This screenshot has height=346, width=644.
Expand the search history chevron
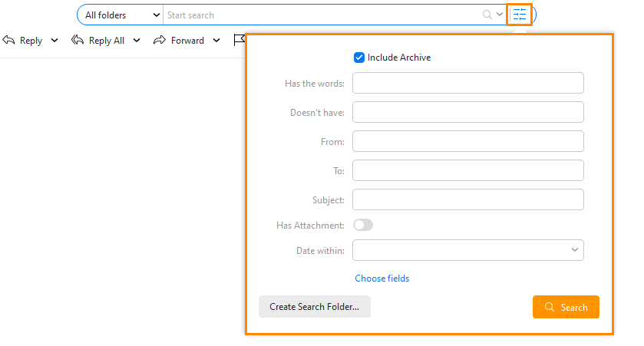500,15
